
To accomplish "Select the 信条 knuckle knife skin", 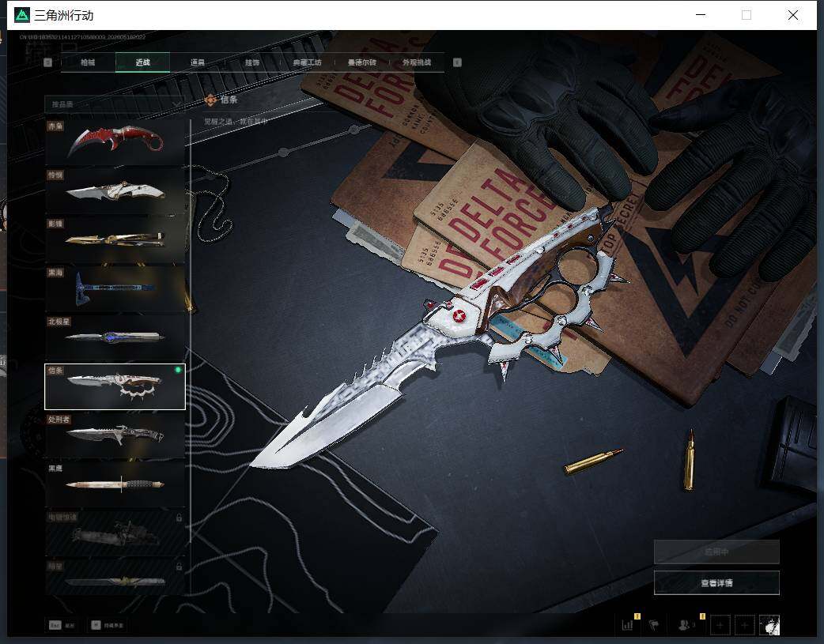I will pos(115,386).
